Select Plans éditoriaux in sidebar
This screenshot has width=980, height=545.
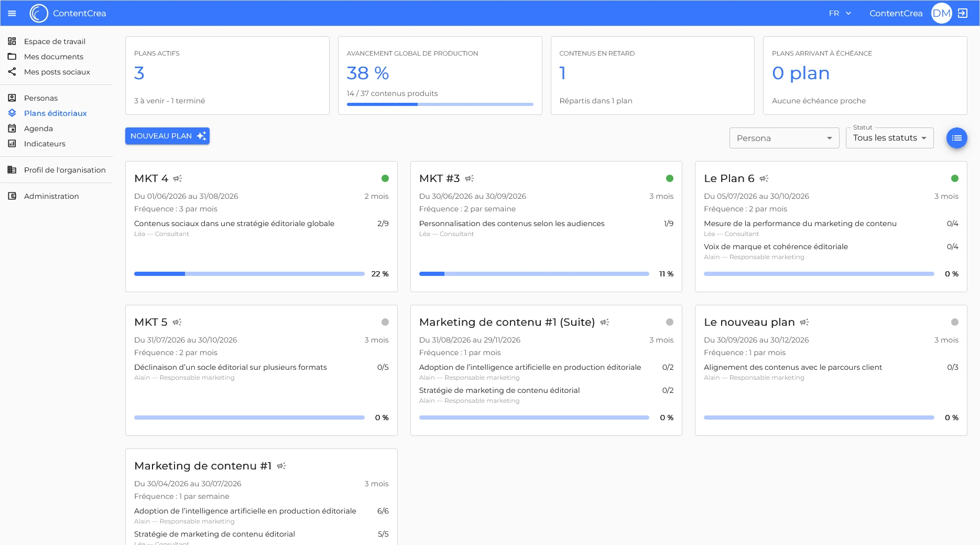[56, 113]
